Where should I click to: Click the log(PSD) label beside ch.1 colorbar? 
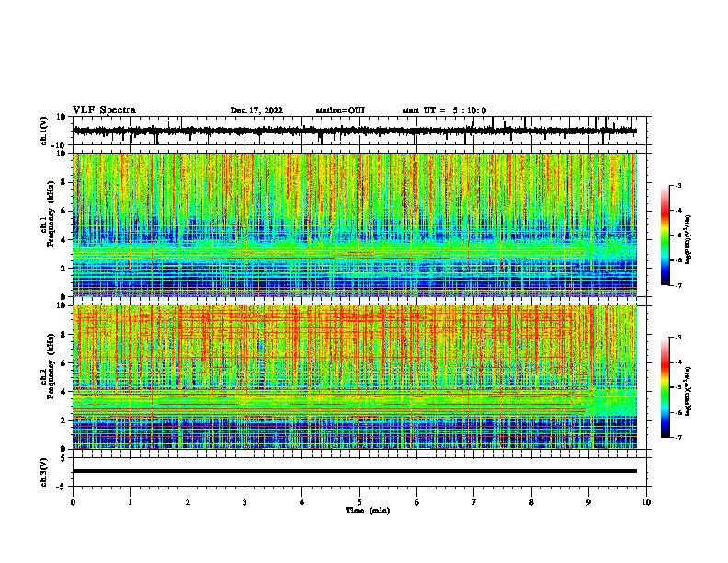688,240
